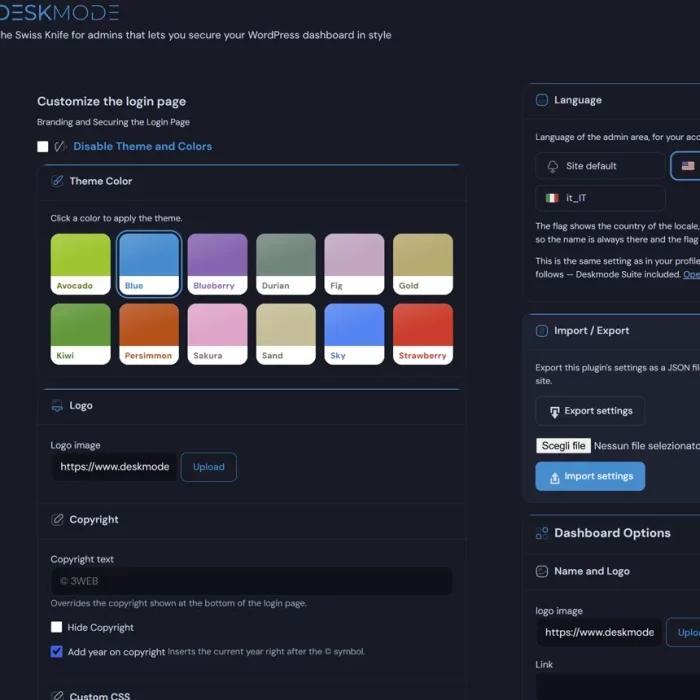Focus the Copyright text field
Viewport: 700px width, 700px height.
(x=251, y=581)
